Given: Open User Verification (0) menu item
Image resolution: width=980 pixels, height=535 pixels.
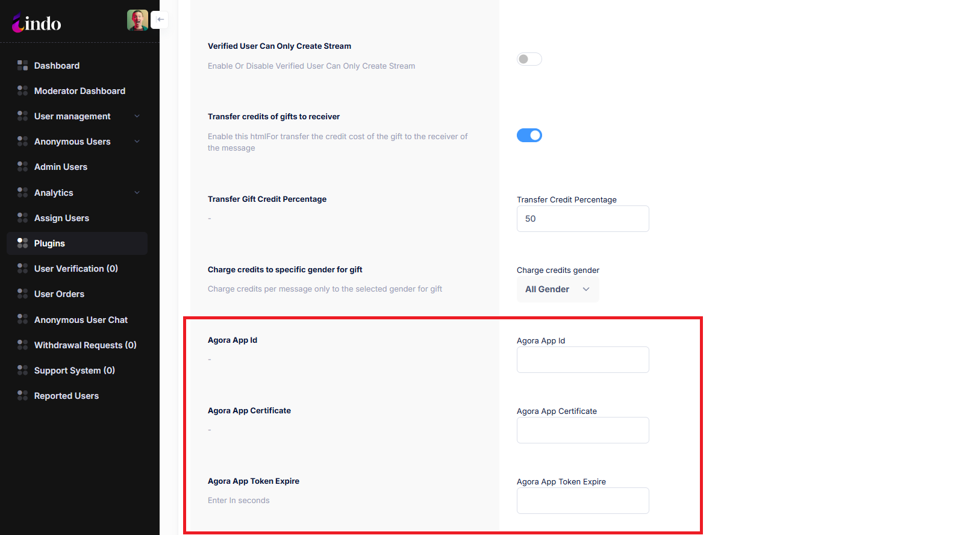Looking at the screenshot, I should pos(76,269).
